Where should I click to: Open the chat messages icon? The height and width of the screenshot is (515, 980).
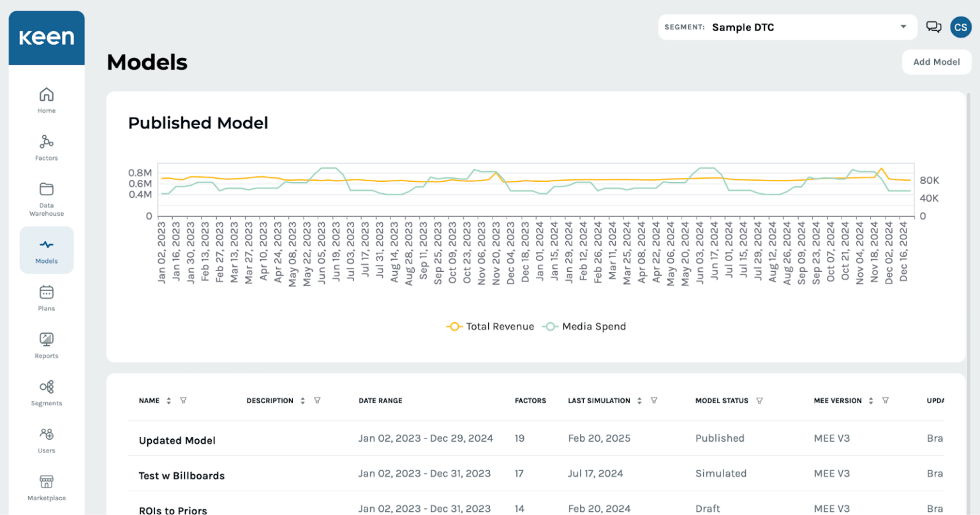[x=933, y=27]
